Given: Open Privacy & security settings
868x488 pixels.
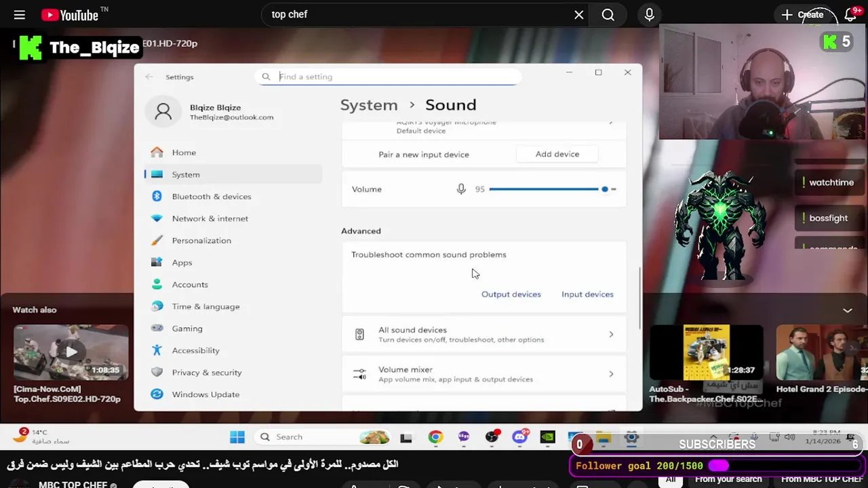Looking at the screenshot, I should tap(233, 372).
